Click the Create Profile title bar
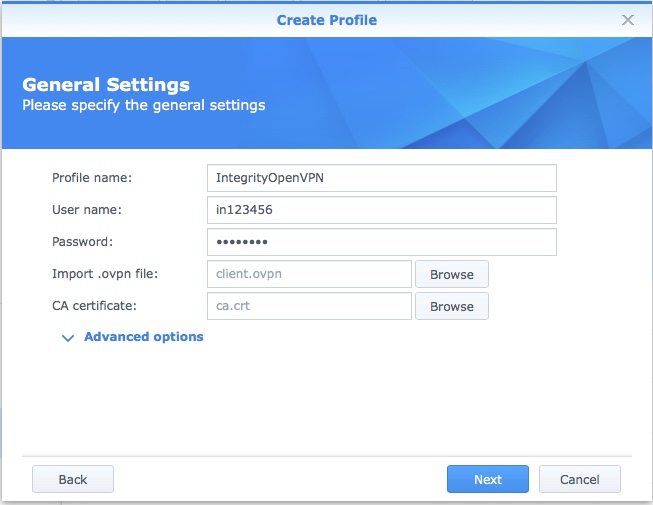This screenshot has width=653, height=505. tap(326, 19)
